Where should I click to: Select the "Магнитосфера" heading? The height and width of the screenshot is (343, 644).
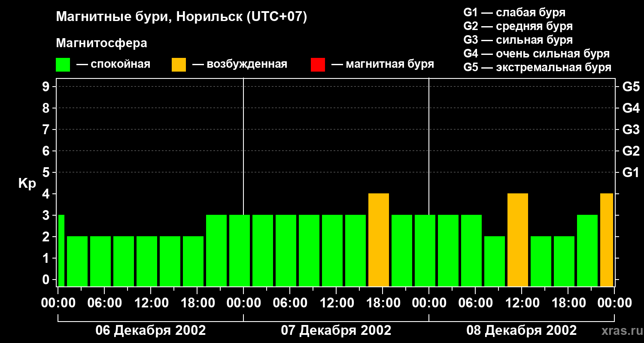coord(101,43)
